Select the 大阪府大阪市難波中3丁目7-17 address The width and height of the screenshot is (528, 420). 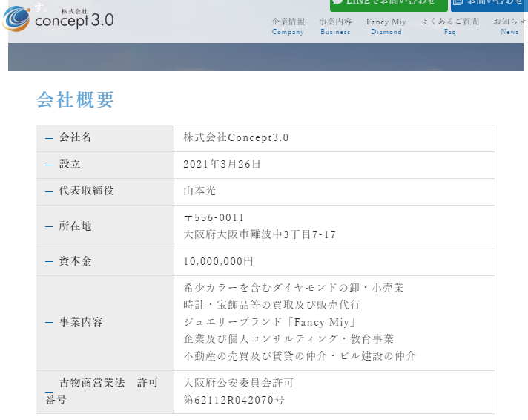pyautogui.click(x=260, y=234)
